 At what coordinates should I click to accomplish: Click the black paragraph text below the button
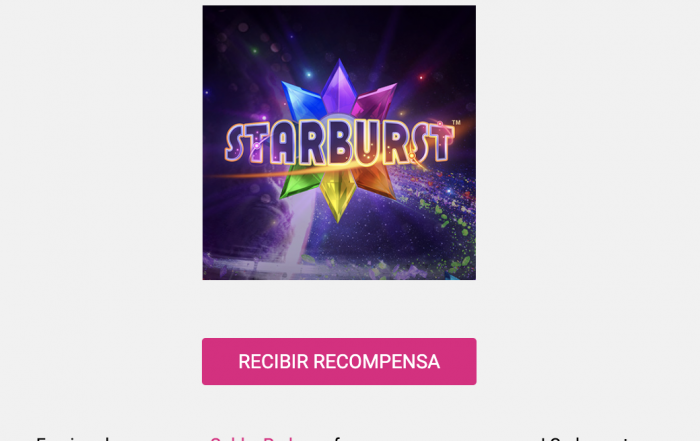(x=71, y=438)
